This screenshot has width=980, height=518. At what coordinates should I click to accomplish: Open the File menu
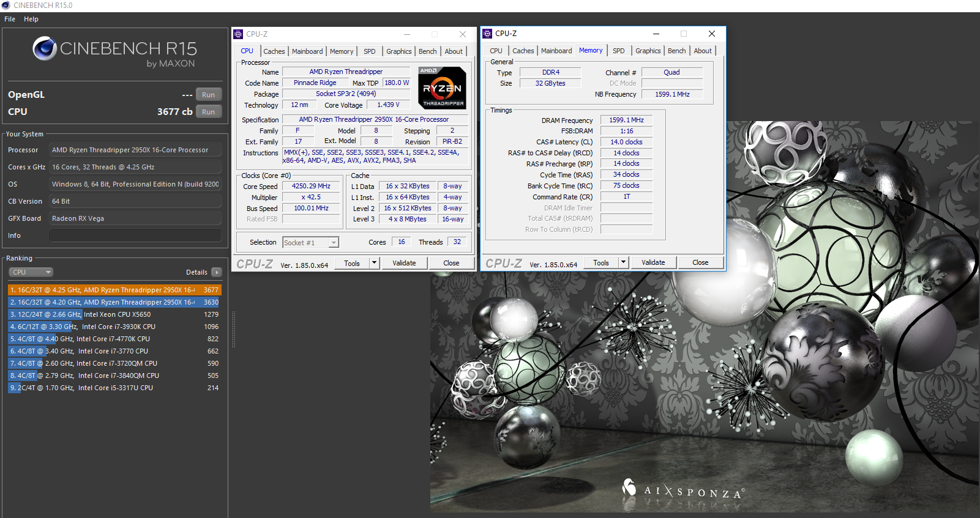point(10,19)
